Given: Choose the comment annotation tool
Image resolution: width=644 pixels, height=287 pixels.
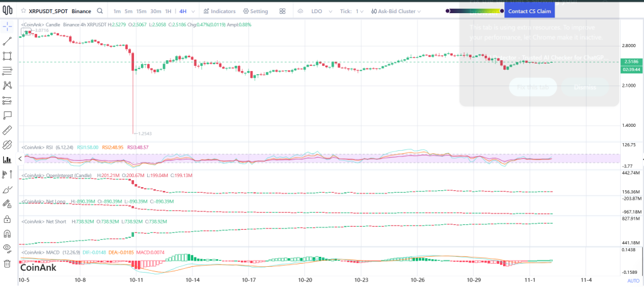Looking at the screenshot, I should coord(8,115).
